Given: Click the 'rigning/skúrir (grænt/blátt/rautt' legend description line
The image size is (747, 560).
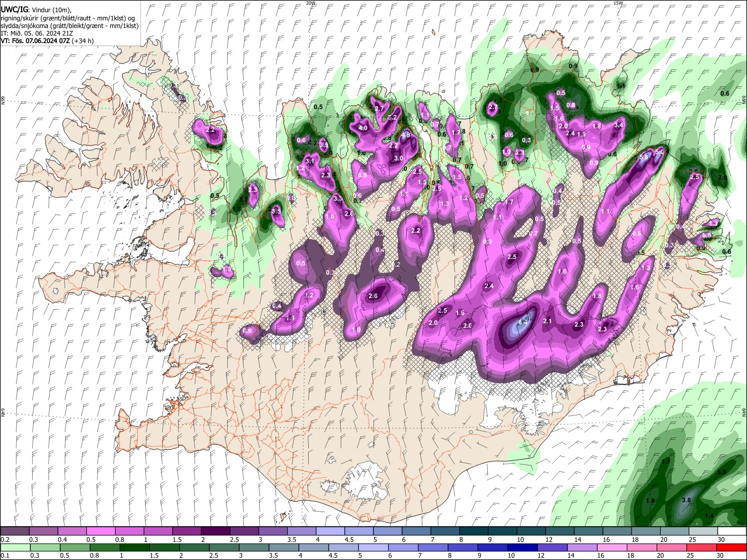Looking at the screenshot, I should (x=68, y=18).
